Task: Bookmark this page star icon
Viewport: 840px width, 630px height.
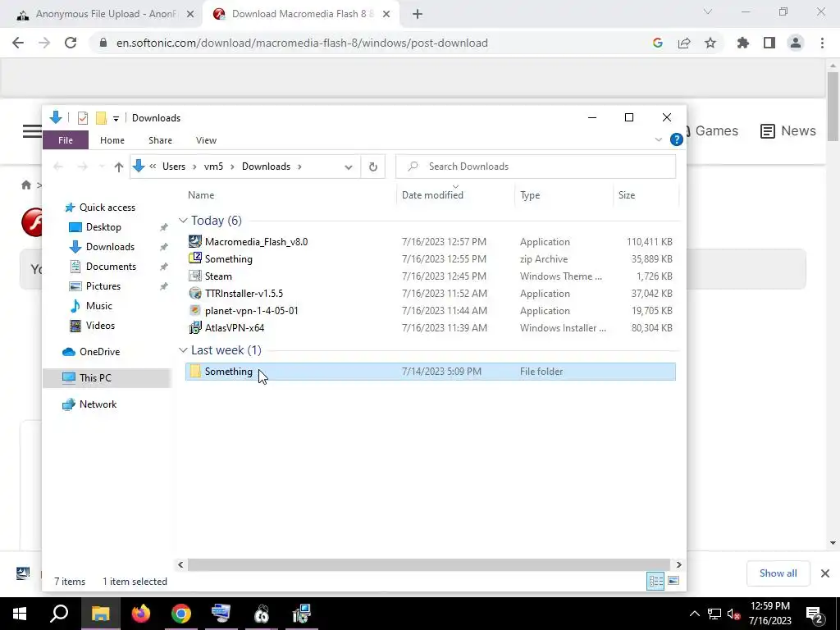Action: coord(710,43)
